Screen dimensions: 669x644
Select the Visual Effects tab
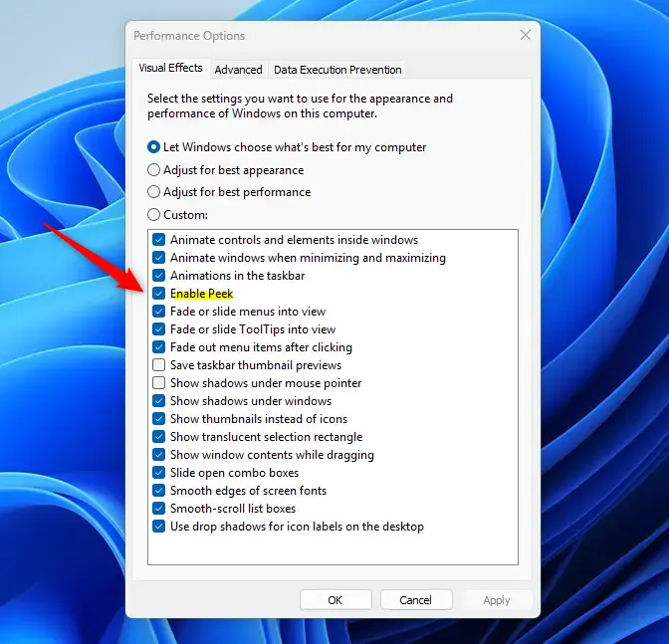[170, 69]
